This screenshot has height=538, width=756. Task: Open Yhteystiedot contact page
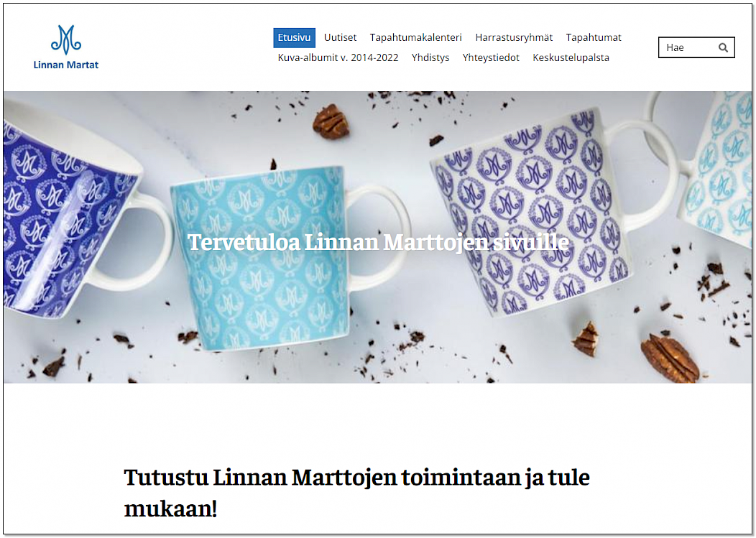(491, 58)
